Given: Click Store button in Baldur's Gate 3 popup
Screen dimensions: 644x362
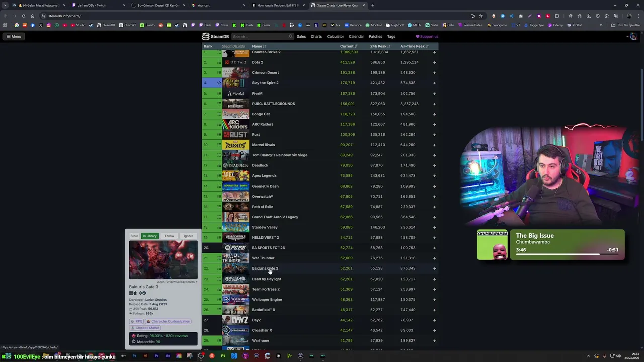Looking at the screenshot, I should [x=134, y=236].
